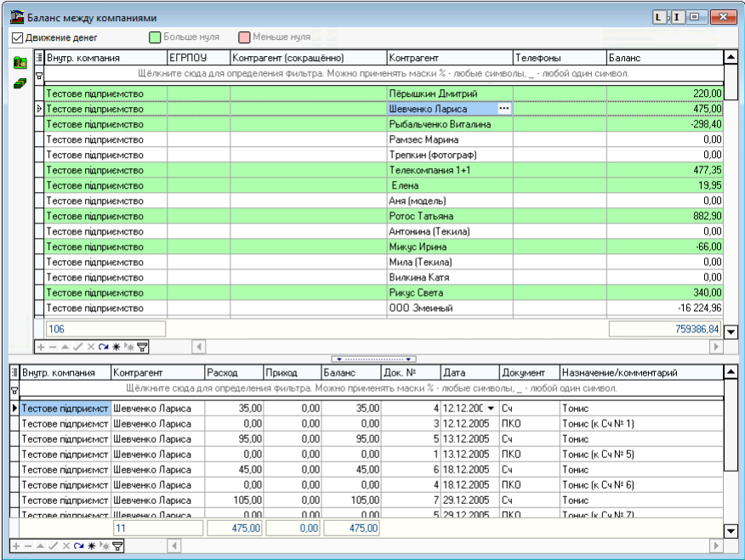Click the green money stack icon in sidebar
Screen dimensions: 745x560
(x=20, y=82)
